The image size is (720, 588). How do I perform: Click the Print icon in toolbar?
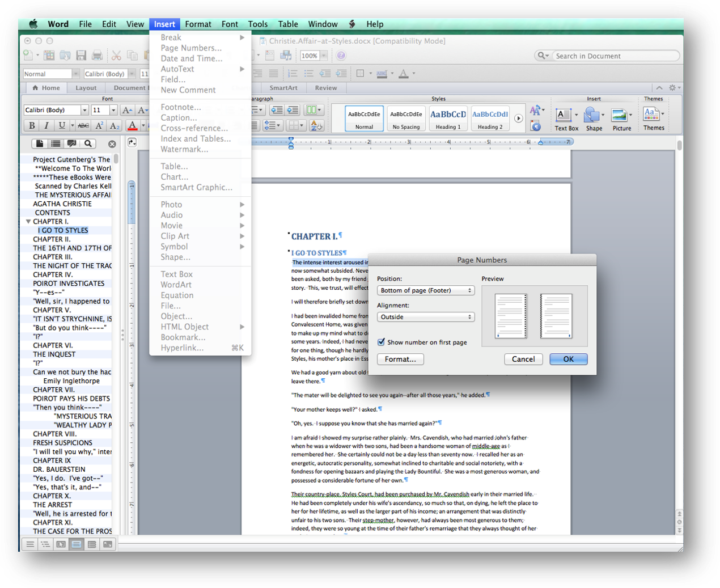(98, 56)
